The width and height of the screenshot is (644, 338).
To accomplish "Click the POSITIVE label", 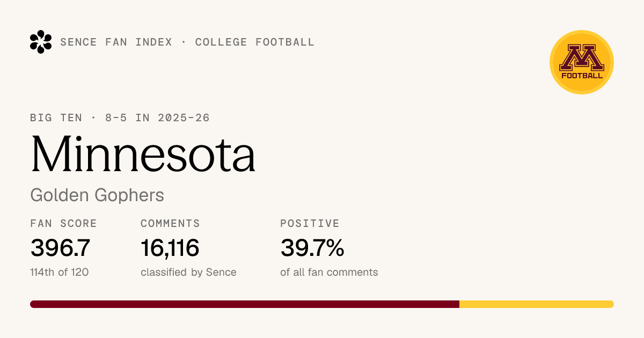I will click(310, 224).
